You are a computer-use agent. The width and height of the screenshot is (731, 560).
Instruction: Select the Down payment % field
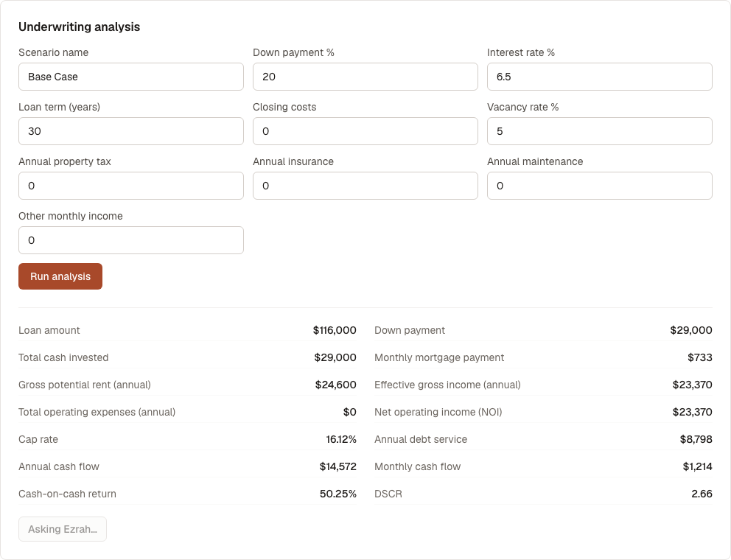coord(365,77)
